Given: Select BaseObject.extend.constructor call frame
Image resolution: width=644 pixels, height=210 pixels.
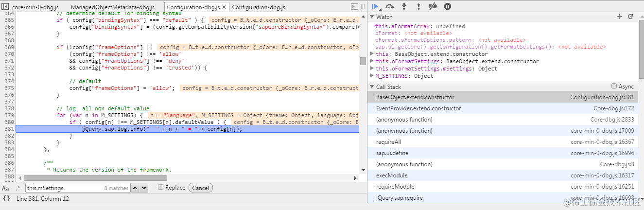Looking at the screenshot, I should click(x=503, y=97).
